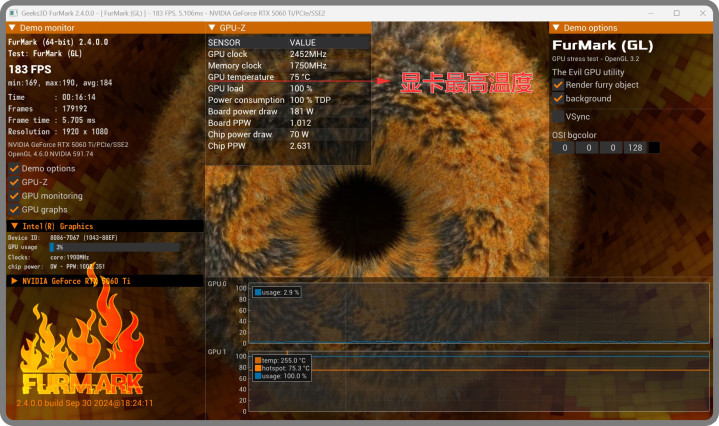Click the build Sep 30 2024 version text

(x=84, y=403)
